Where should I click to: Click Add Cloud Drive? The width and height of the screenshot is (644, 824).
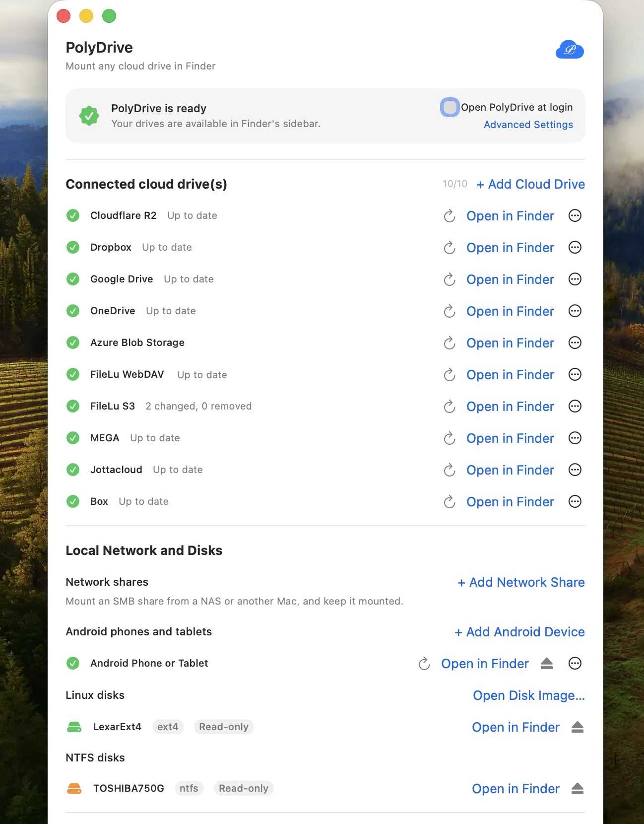point(530,184)
